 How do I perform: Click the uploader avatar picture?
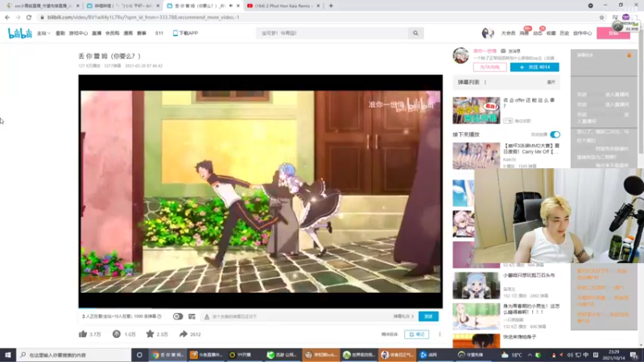pos(460,56)
